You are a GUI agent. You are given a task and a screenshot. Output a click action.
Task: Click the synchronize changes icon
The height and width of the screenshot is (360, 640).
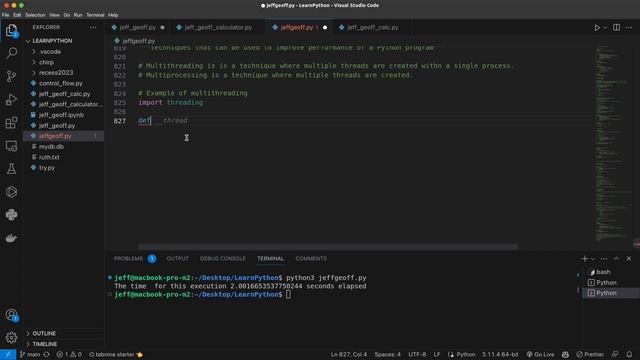(x=47, y=354)
